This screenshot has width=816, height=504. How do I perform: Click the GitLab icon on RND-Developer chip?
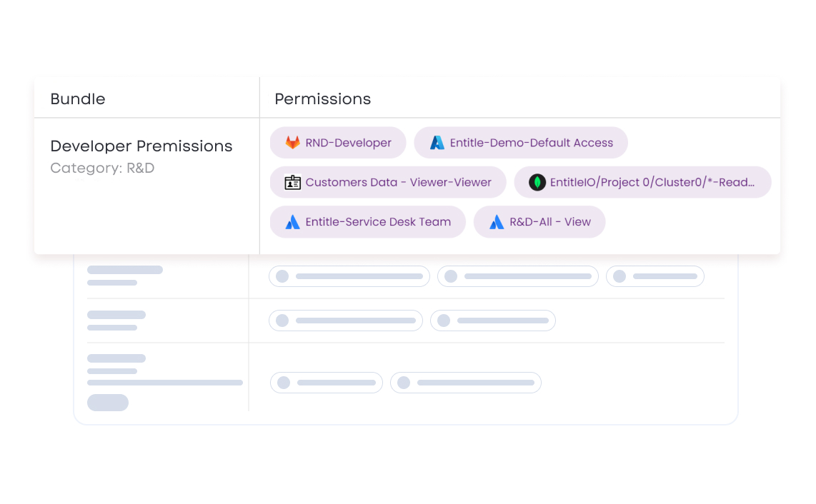coord(292,143)
